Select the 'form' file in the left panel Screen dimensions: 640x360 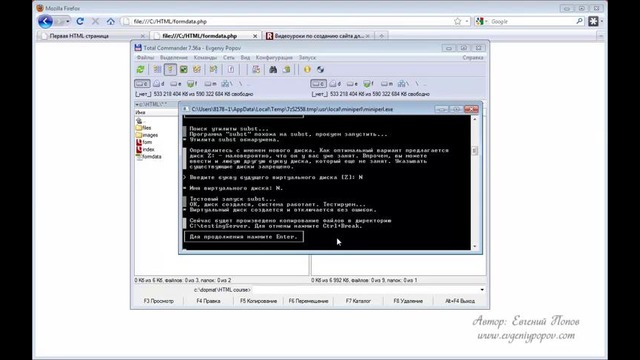pyautogui.click(x=144, y=142)
